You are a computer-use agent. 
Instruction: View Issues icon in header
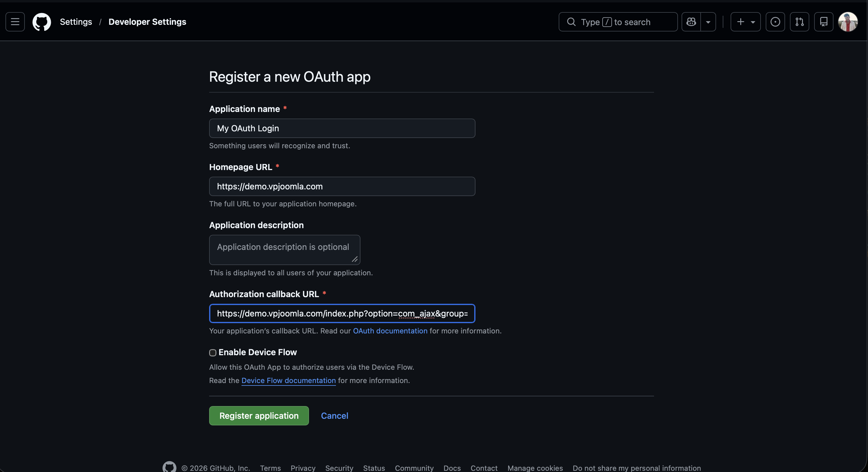(775, 22)
